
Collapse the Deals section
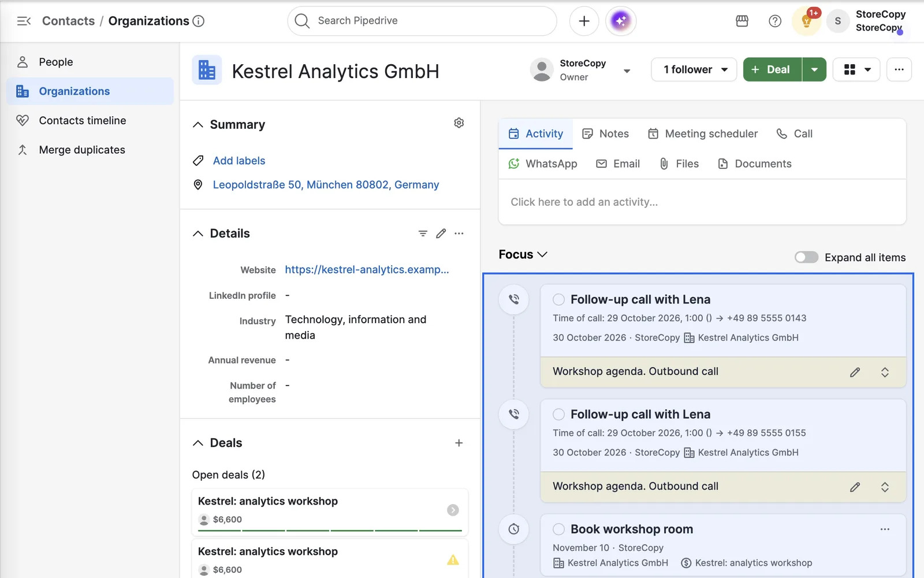point(198,443)
